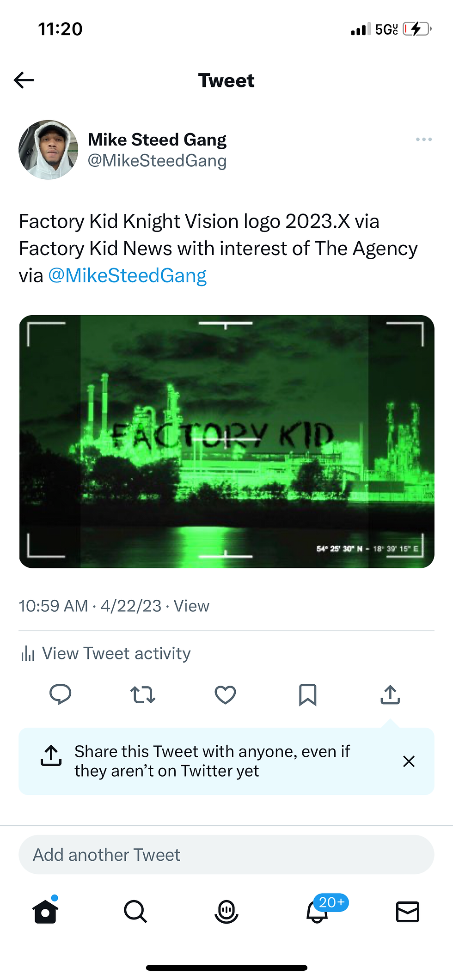Tap the Add another Tweet field

coord(226,855)
